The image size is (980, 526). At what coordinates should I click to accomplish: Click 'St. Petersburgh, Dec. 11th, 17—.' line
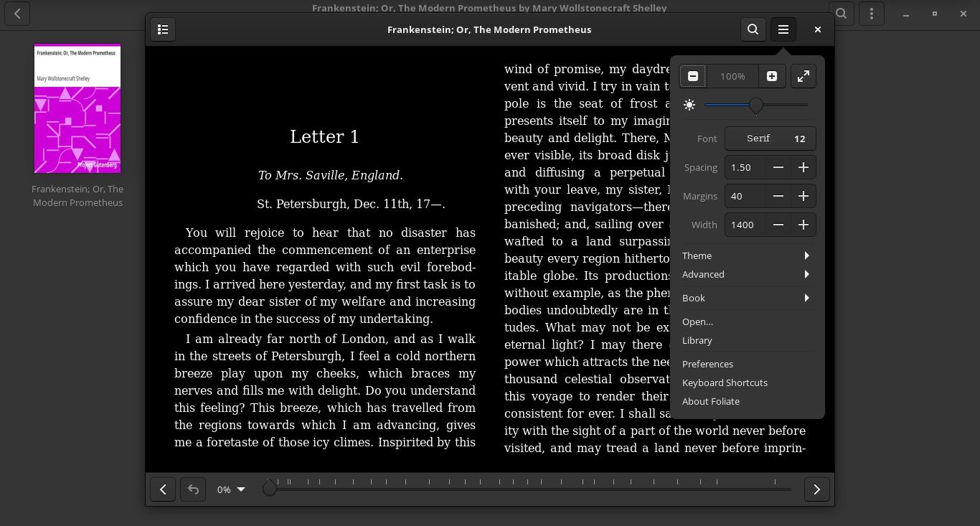[x=351, y=204]
